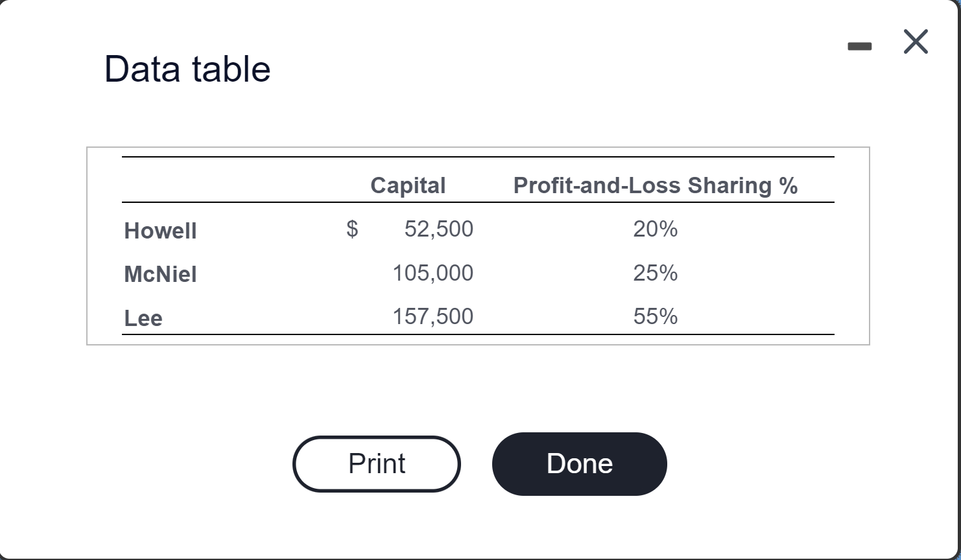Click Howell's capital amount 52,500
The image size is (961, 560).
[439, 229]
